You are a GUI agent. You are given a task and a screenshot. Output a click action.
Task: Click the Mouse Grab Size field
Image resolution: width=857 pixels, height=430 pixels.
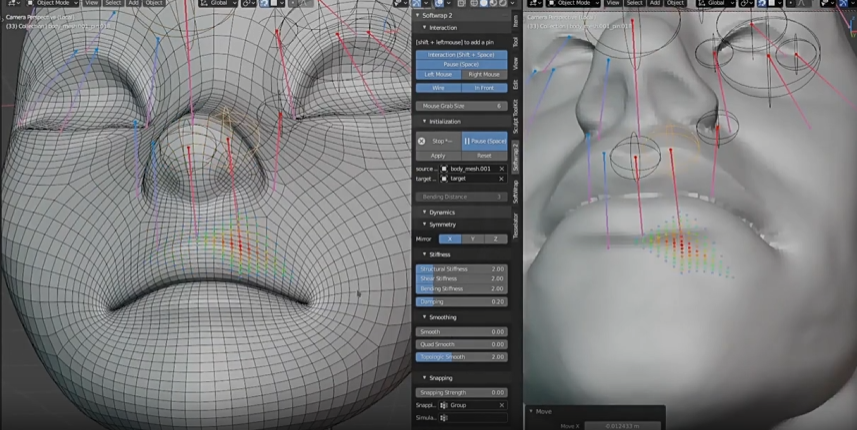click(x=461, y=105)
